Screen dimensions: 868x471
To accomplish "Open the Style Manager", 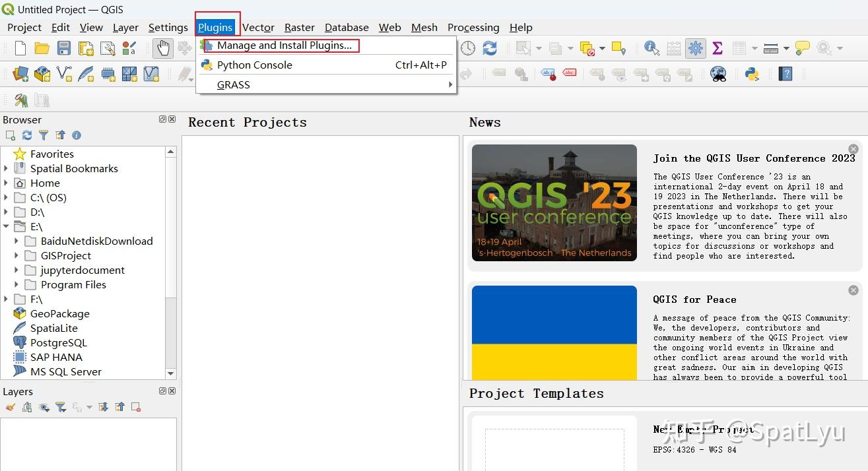I will (129, 47).
